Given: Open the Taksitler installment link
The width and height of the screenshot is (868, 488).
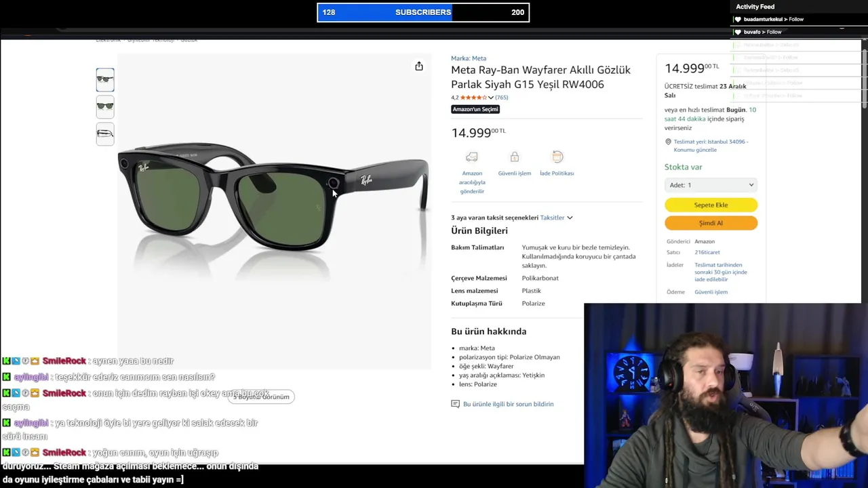Looking at the screenshot, I should (x=552, y=218).
